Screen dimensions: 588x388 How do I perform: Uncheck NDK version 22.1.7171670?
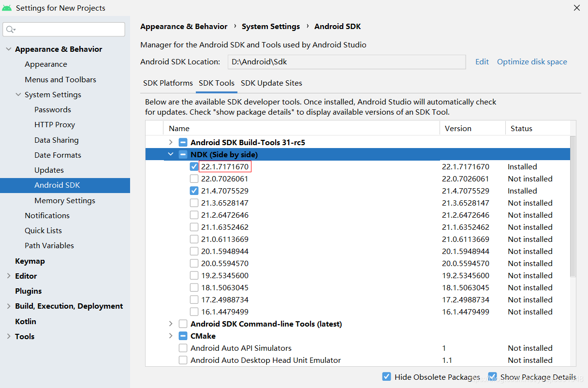194,166
